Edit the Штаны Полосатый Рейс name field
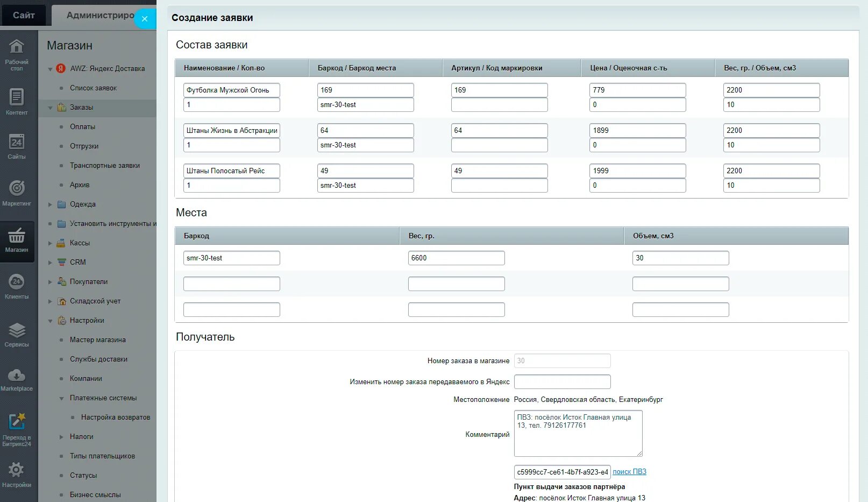Viewport: 868px width, 502px height. [232, 171]
